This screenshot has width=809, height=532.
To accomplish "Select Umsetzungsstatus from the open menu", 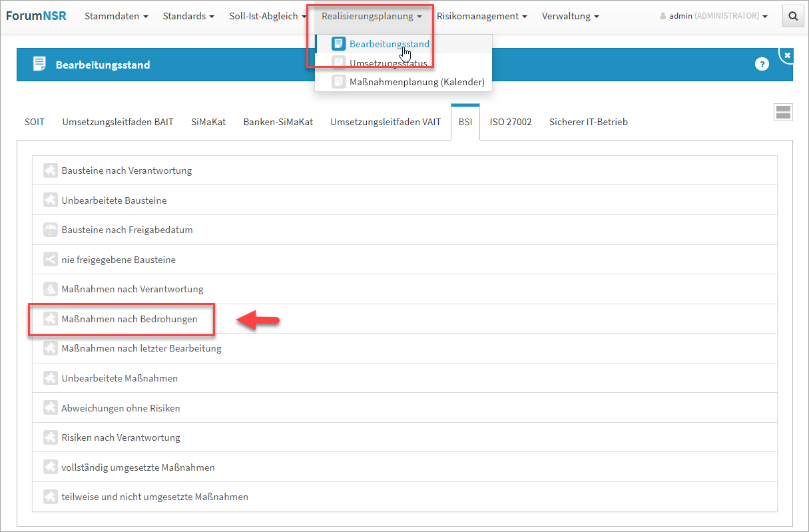I will (388, 63).
